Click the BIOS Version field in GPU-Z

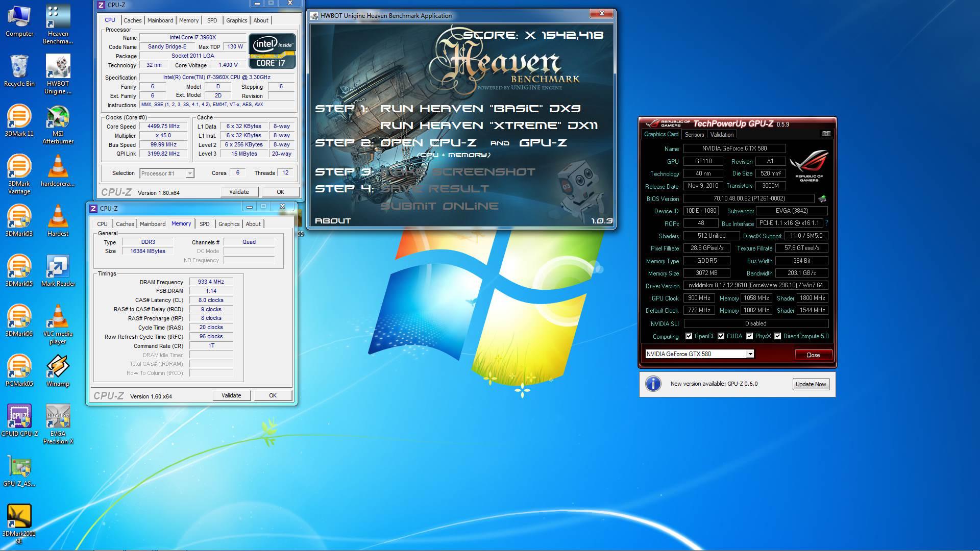point(749,198)
